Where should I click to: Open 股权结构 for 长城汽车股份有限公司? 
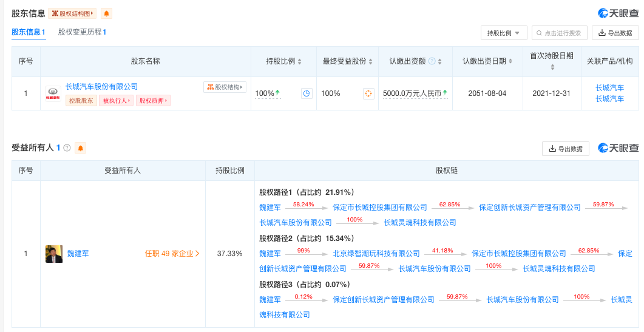pyautogui.click(x=225, y=87)
